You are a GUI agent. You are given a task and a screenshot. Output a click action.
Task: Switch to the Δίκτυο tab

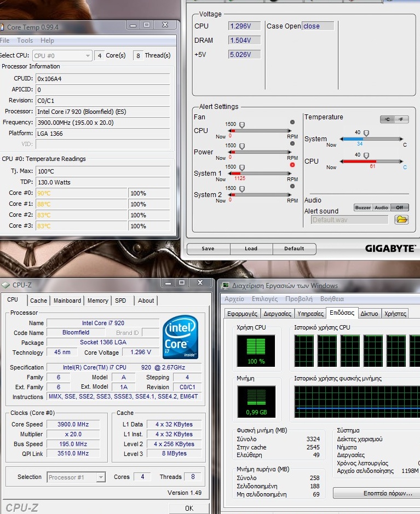(369, 314)
